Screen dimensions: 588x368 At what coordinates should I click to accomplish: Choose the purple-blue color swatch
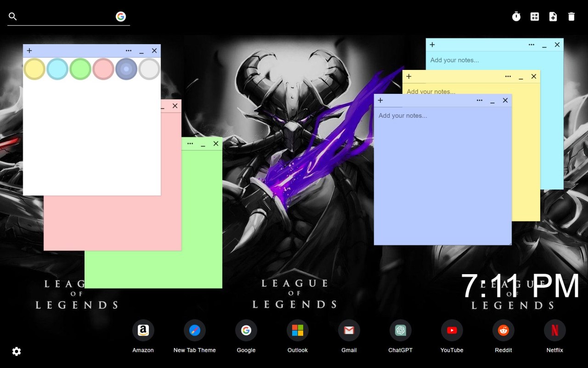click(126, 69)
